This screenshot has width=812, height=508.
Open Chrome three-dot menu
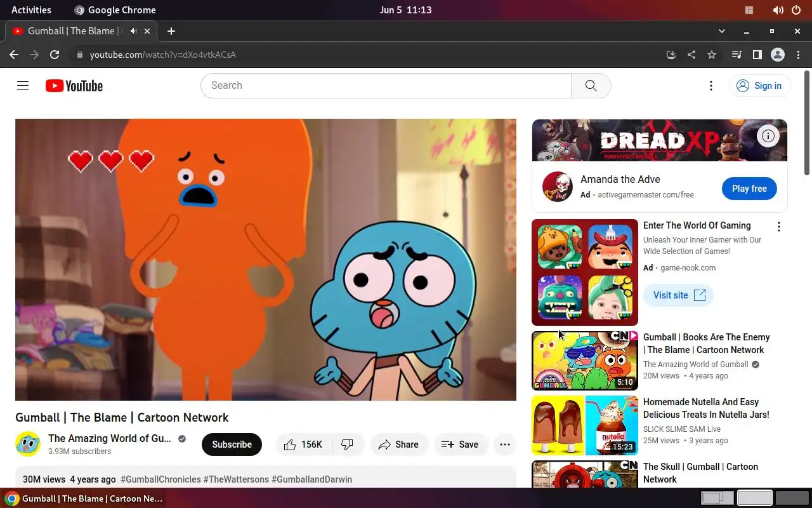click(x=798, y=55)
